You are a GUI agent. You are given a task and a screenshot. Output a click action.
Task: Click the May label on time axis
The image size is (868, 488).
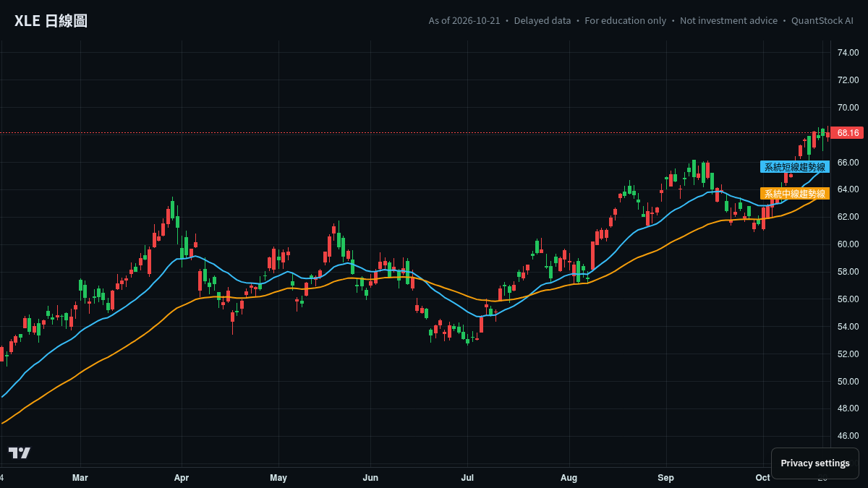(278, 478)
